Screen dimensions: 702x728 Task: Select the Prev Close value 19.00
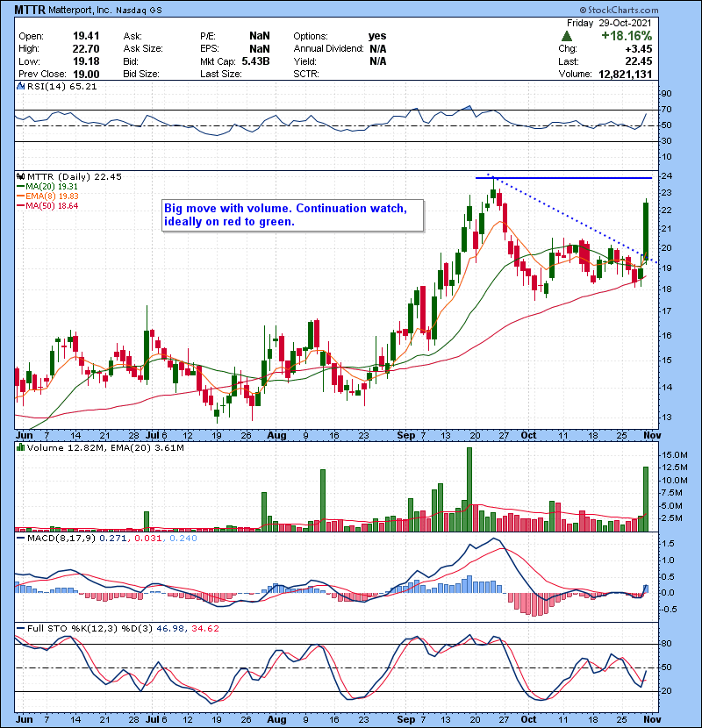86,75
